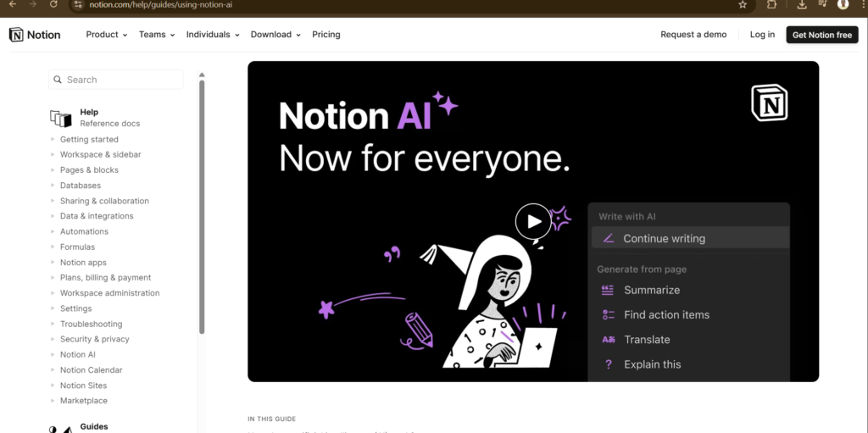Viewport: 868px width, 433px height.
Task: Expand the Settings section arrow
Action: point(53,308)
